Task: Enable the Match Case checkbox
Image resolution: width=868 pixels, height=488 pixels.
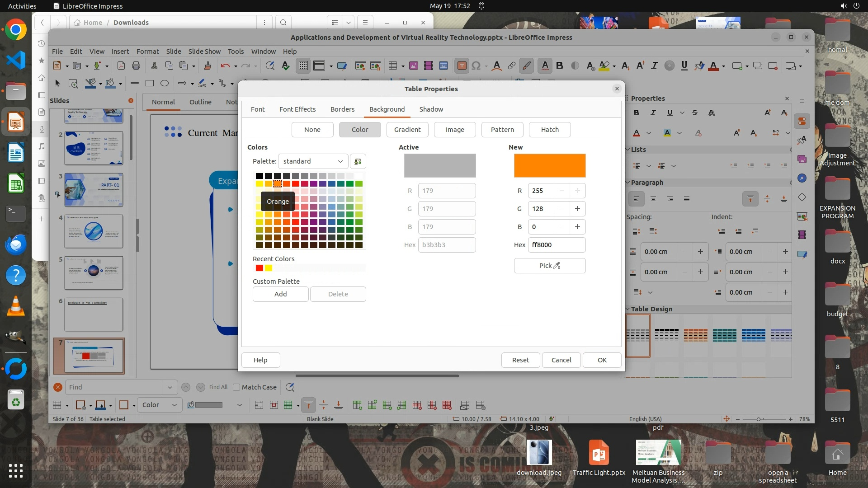Action: (x=236, y=387)
